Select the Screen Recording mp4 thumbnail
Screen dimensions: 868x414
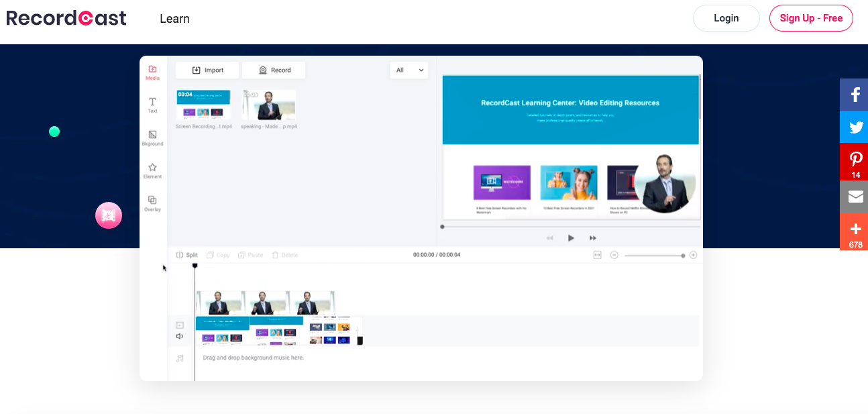pos(203,105)
